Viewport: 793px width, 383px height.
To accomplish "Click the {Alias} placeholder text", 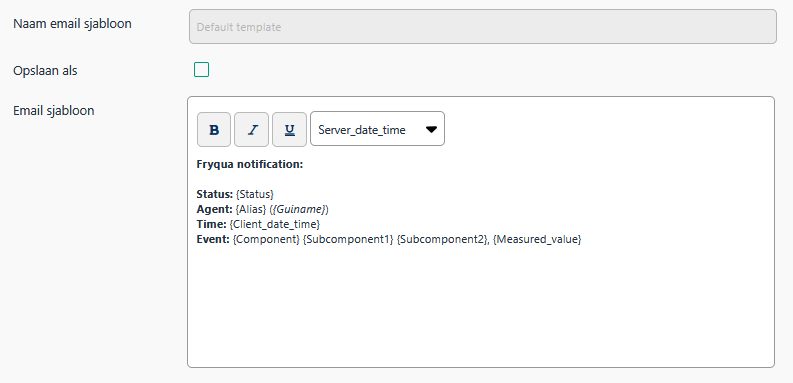I will tap(251, 209).
